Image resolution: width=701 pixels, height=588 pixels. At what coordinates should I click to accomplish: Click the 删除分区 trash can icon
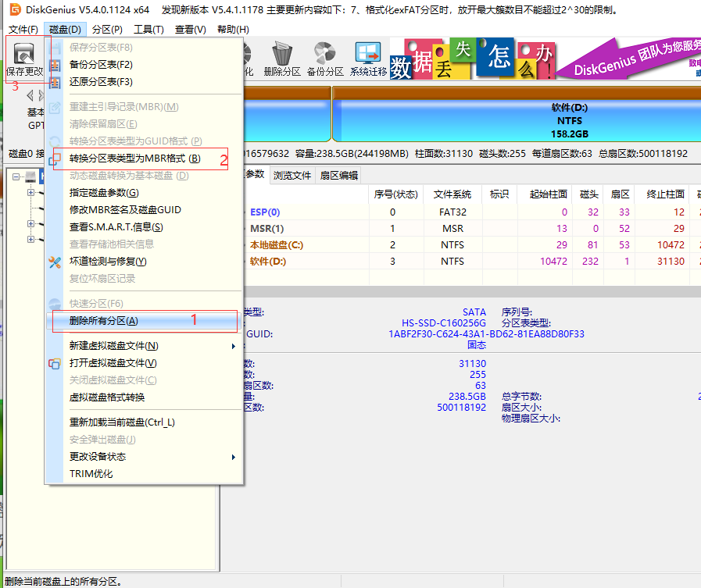click(x=282, y=57)
